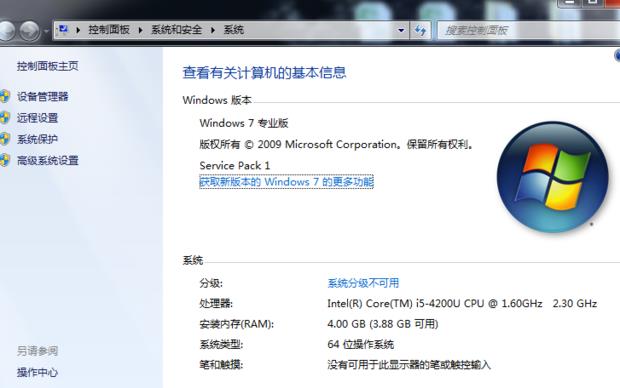The height and width of the screenshot is (388, 620).
Task: Click the refresh button beside address bar
Action: tap(420, 30)
